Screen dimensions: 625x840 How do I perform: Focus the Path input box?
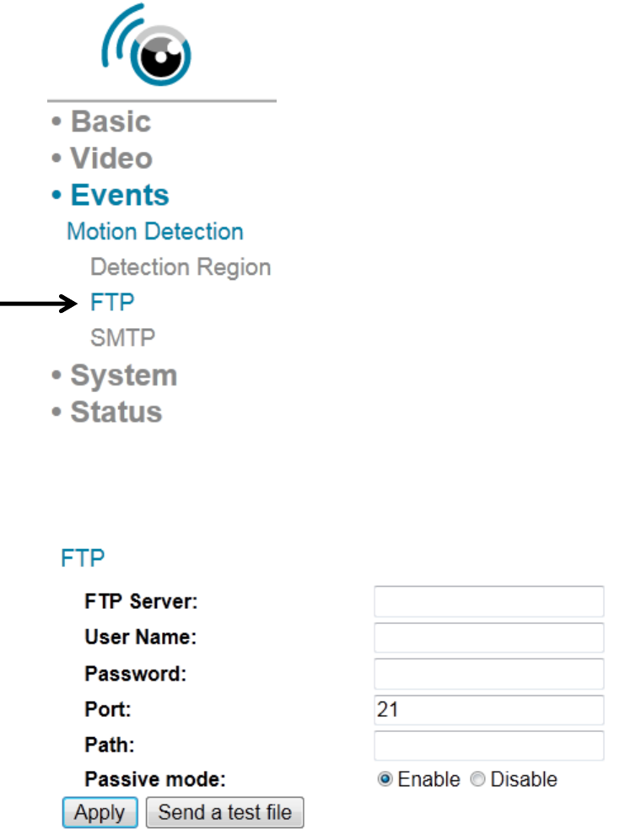coord(489,746)
